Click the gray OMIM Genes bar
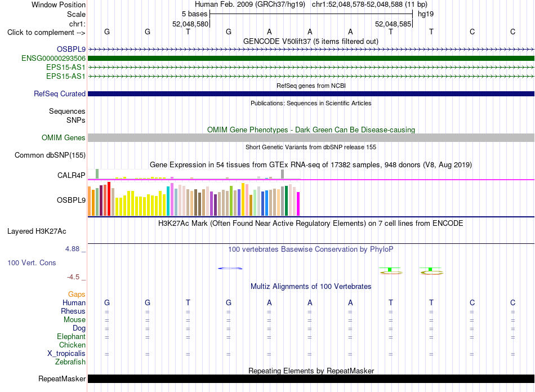The width and height of the screenshot is (535, 392). tap(311, 138)
